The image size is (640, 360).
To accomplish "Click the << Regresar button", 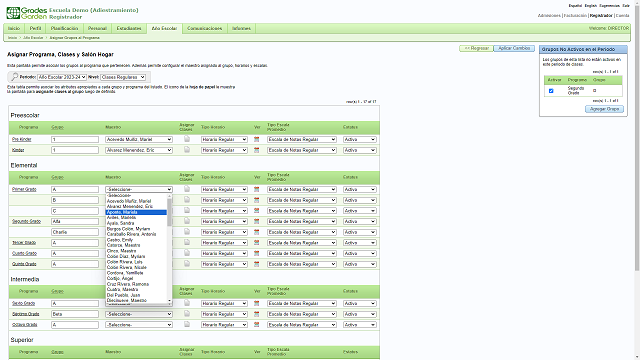I will coord(476,48).
